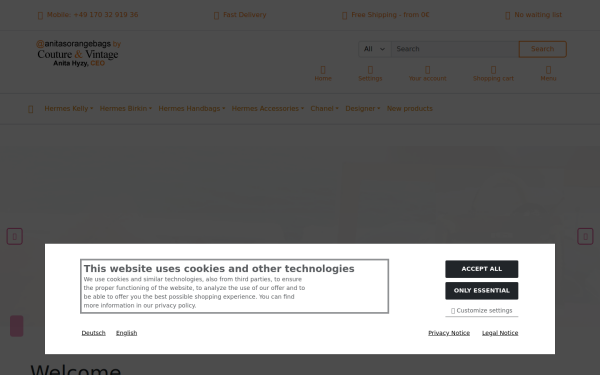Image resolution: width=600 pixels, height=375 pixels.
Task: Open New products menu item
Action: [x=409, y=109]
